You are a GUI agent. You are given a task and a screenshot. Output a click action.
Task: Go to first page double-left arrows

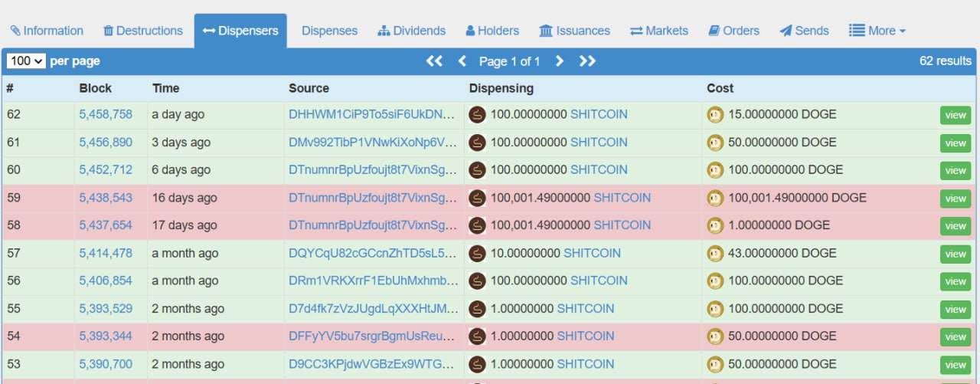coord(434,61)
